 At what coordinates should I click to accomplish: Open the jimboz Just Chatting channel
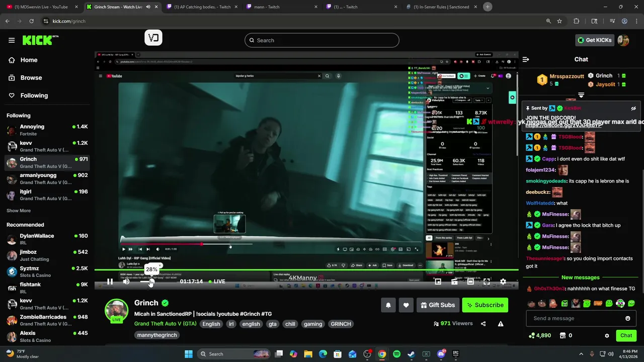47,255
